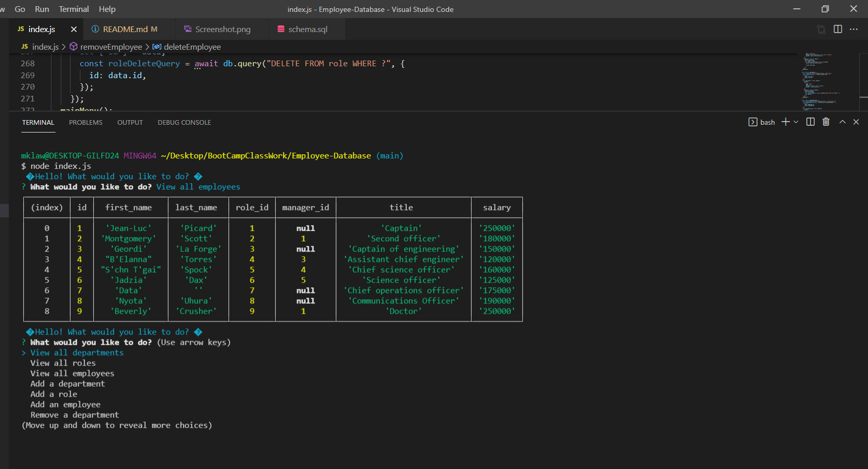Click the 'Crusher' last_name cell
Image resolution: width=868 pixels, height=469 pixels.
coord(196,311)
